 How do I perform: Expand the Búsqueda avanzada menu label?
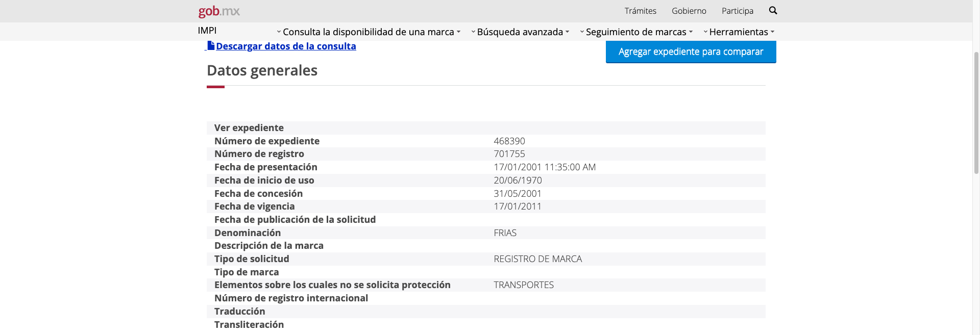pyautogui.click(x=520, y=32)
